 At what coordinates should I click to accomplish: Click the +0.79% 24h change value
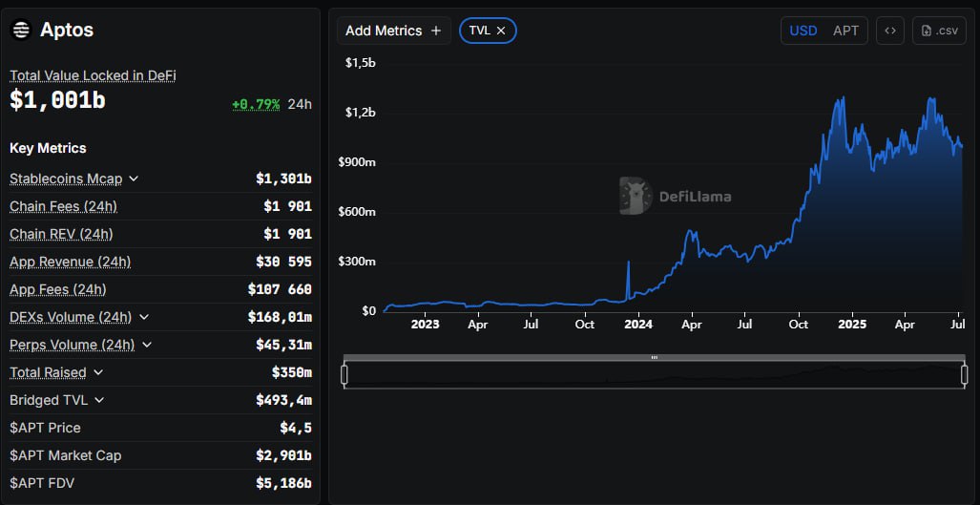pos(256,104)
